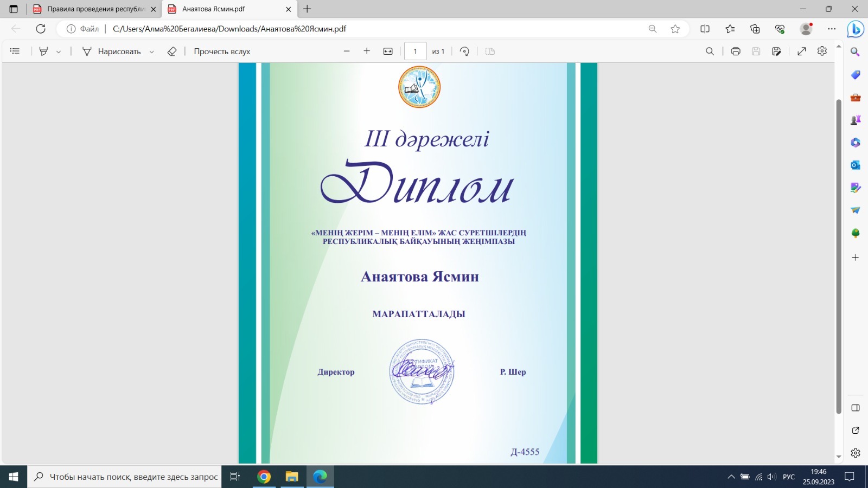Toggle the Нарисовать drawing tool
The image size is (868, 488).
(112, 52)
